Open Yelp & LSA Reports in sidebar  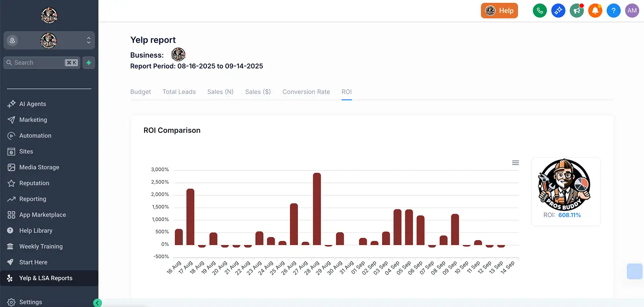tap(46, 278)
